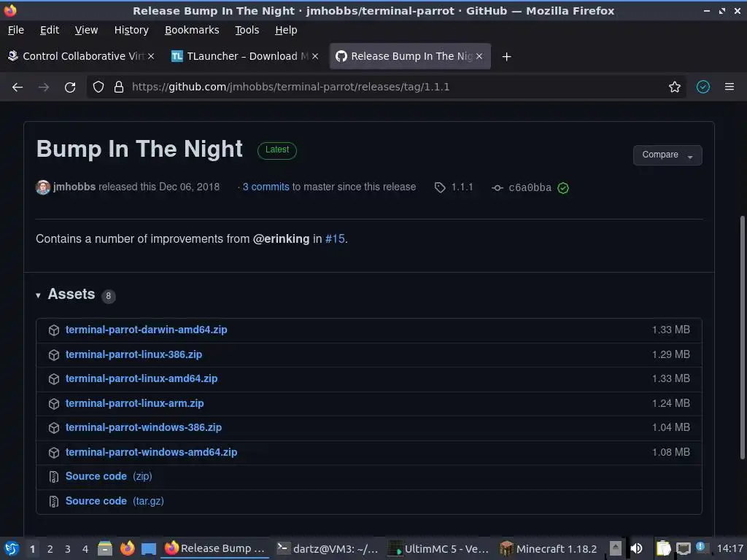This screenshot has width=747, height=560.
Task: Open the taskbar start menu icon
Action: [12, 548]
